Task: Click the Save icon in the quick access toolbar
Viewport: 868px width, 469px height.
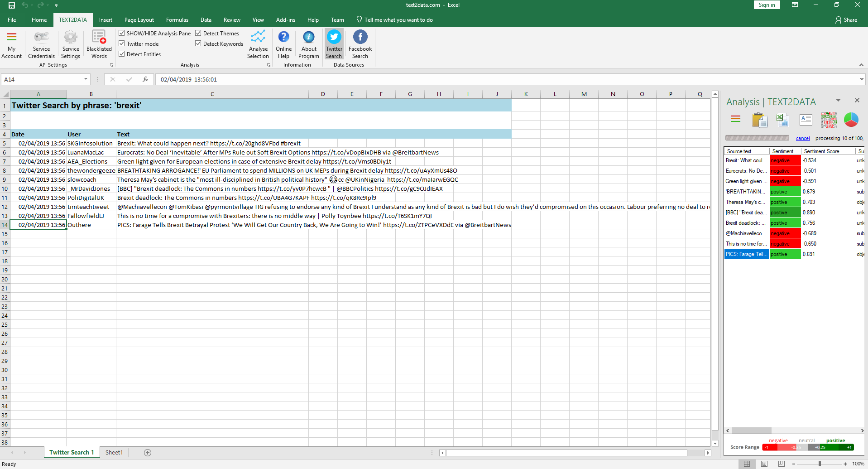Action: point(12,5)
